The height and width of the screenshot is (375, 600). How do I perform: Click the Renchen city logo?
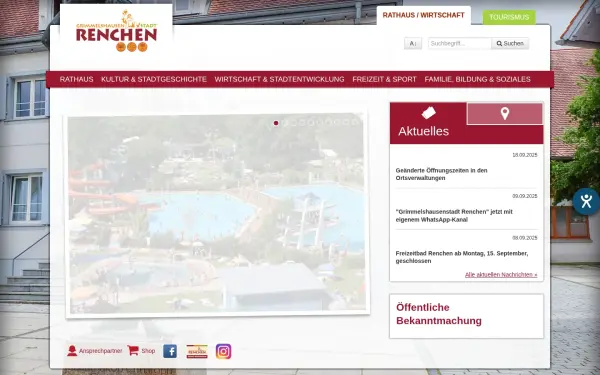click(x=116, y=31)
